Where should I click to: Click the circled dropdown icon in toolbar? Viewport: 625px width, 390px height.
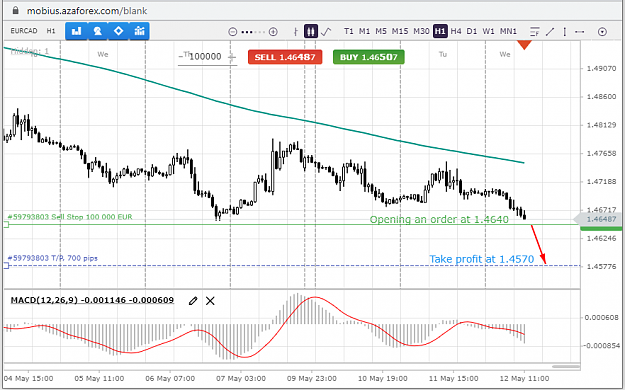pyautogui.click(x=602, y=32)
